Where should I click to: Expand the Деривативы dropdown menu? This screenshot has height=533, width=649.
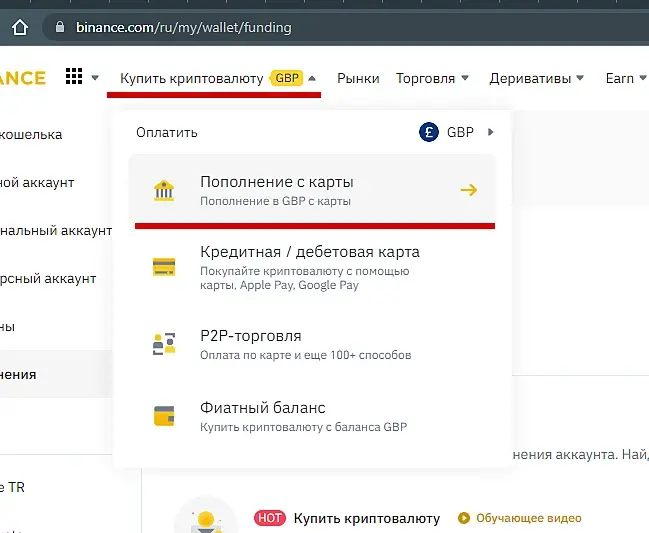coord(580,78)
